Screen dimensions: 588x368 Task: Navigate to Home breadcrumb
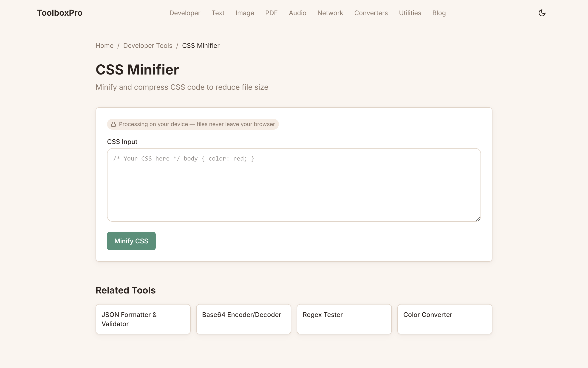coord(105,46)
